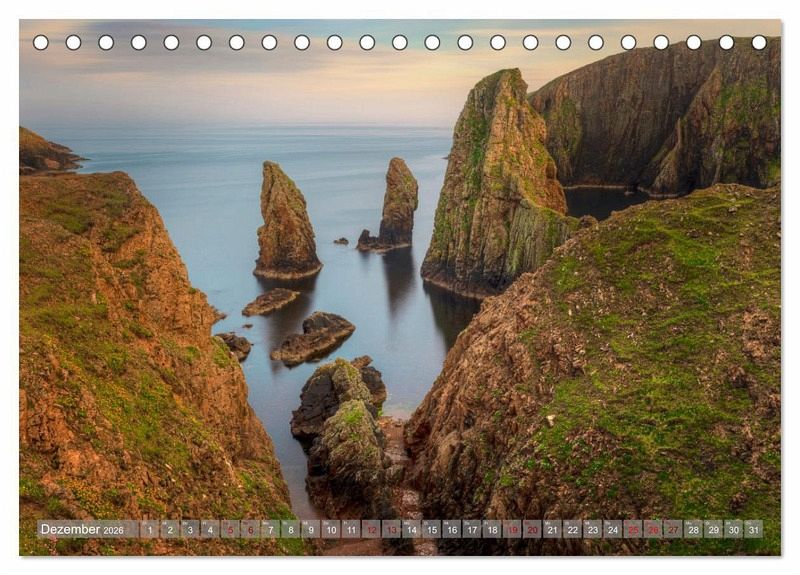The height and width of the screenshot is (575, 800).
Task: Select day 5 in the calendar strip
Action: 229,529
